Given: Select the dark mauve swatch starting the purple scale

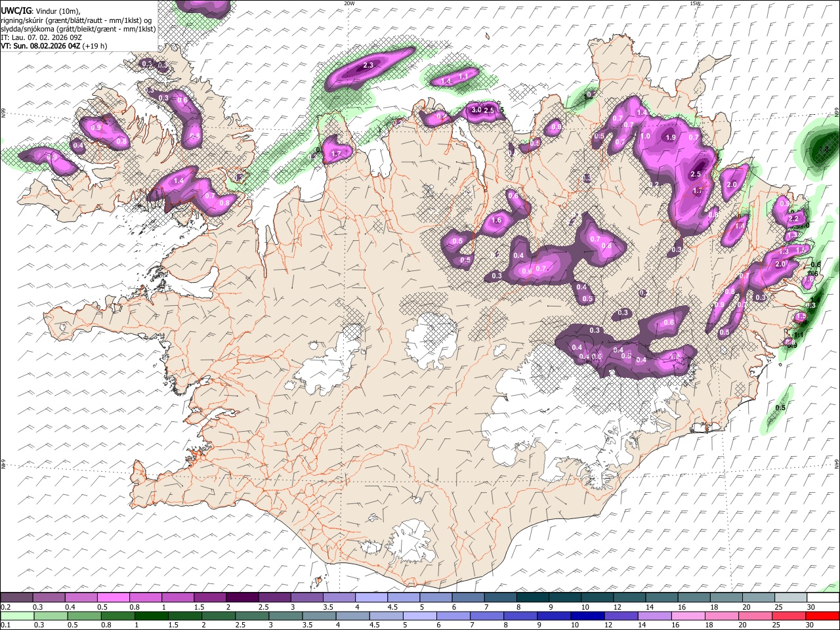Looking at the screenshot, I should point(16,598).
